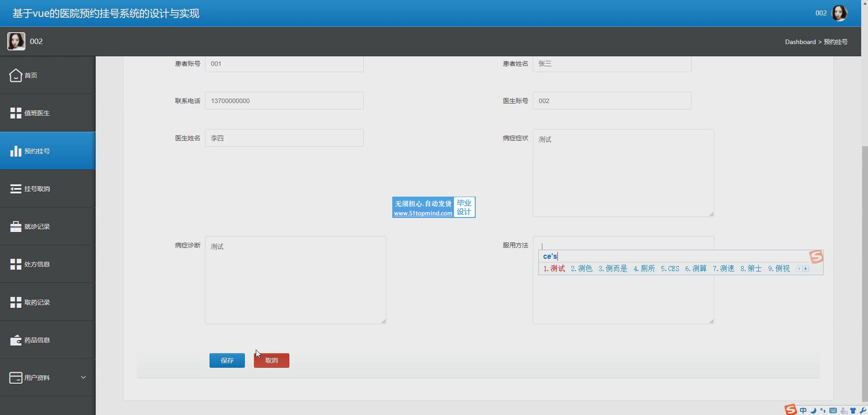Open the 首页 home page
The image size is (868, 415).
coord(48,75)
